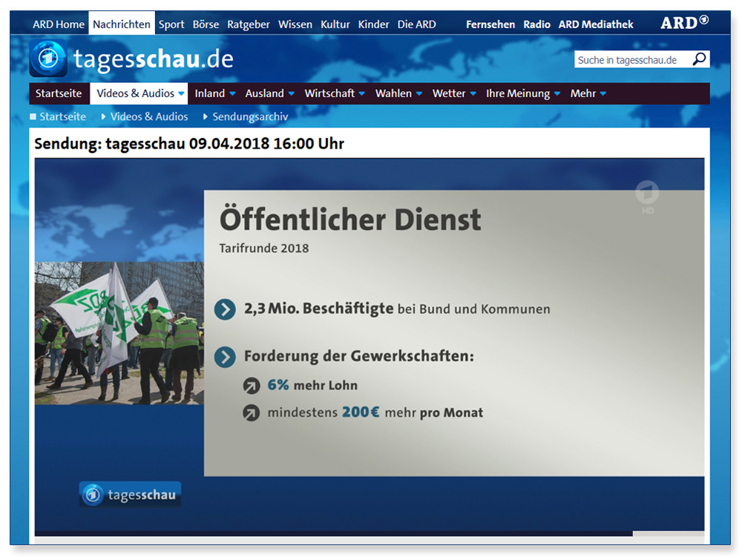Go to Radio
The width and height of the screenshot is (742, 560).
point(536,24)
